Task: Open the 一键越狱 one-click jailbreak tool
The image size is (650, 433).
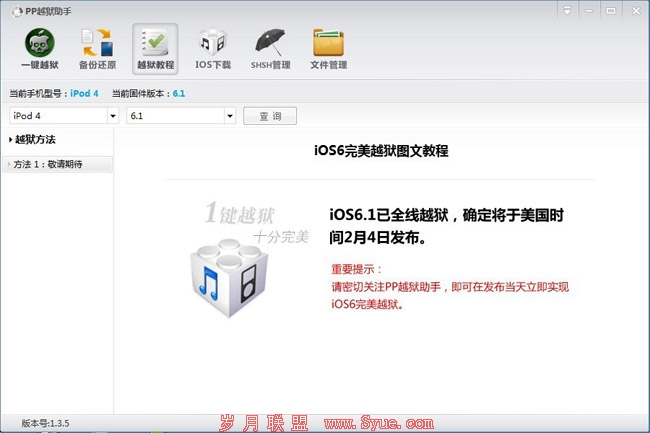Action: [40, 48]
